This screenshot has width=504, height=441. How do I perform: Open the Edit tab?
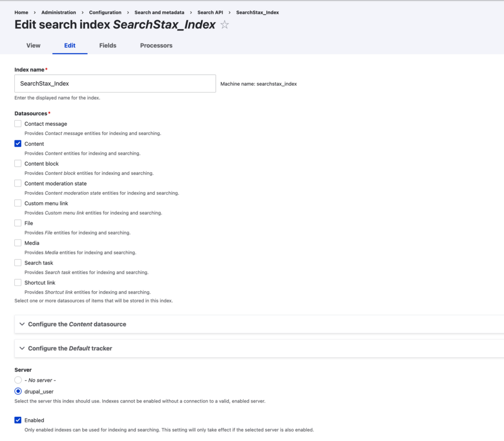[70, 45]
